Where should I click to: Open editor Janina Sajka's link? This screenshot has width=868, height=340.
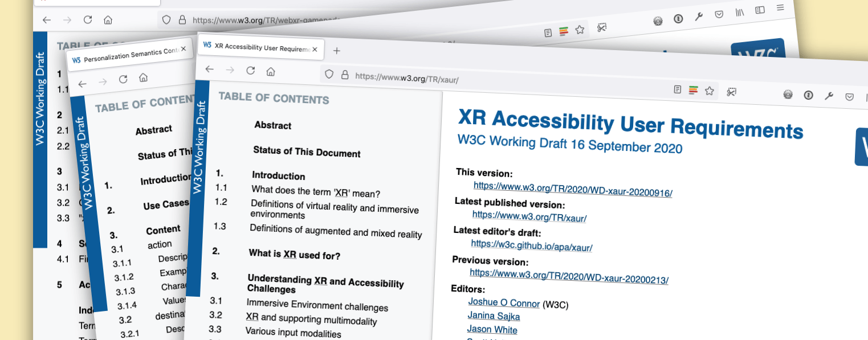click(494, 316)
